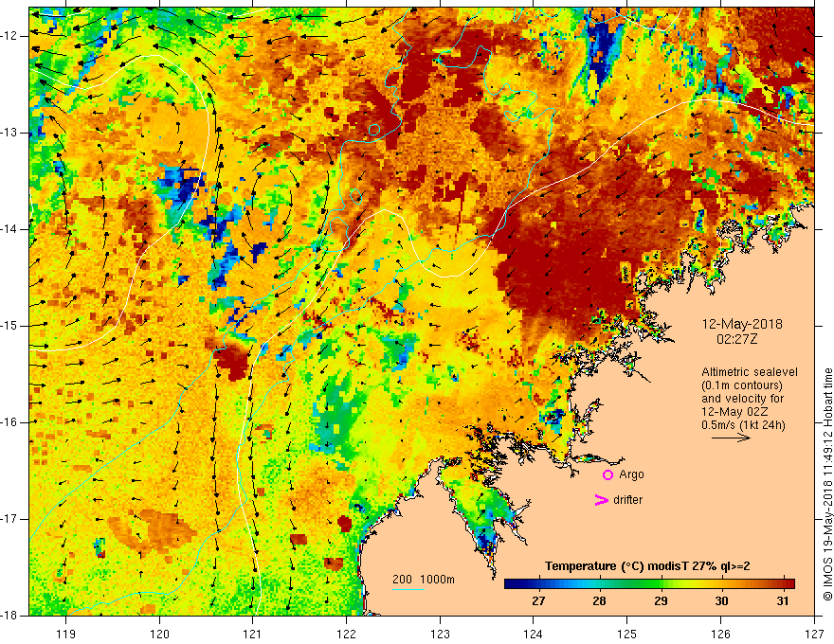Click the latitude label '-13'
The width and height of the screenshot is (834, 644).
[9, 133]
